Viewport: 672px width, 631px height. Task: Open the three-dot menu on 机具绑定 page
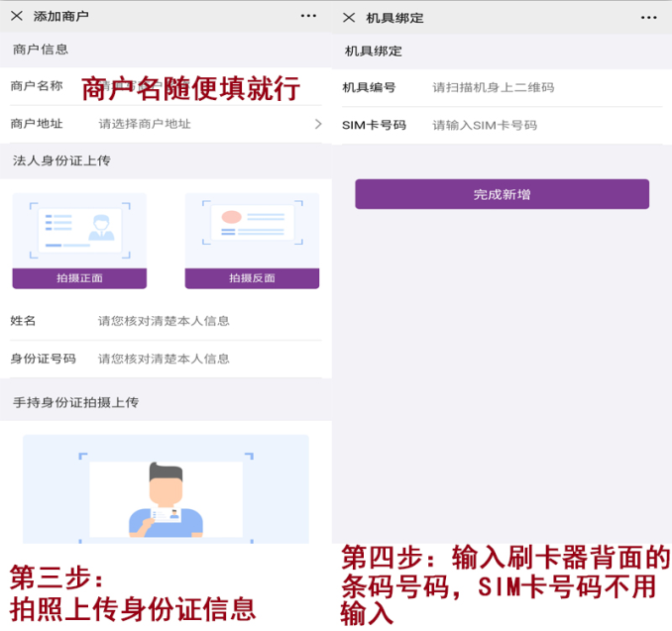648,18
